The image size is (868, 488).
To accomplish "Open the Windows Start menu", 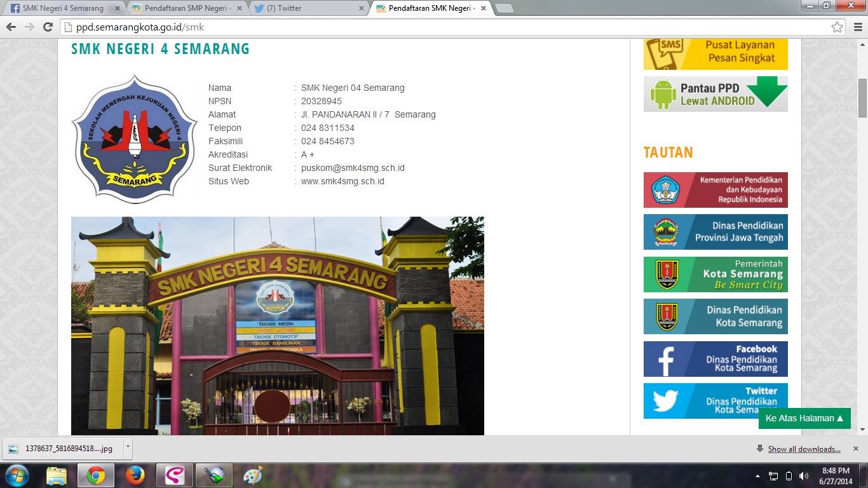I will pos(17,475).
